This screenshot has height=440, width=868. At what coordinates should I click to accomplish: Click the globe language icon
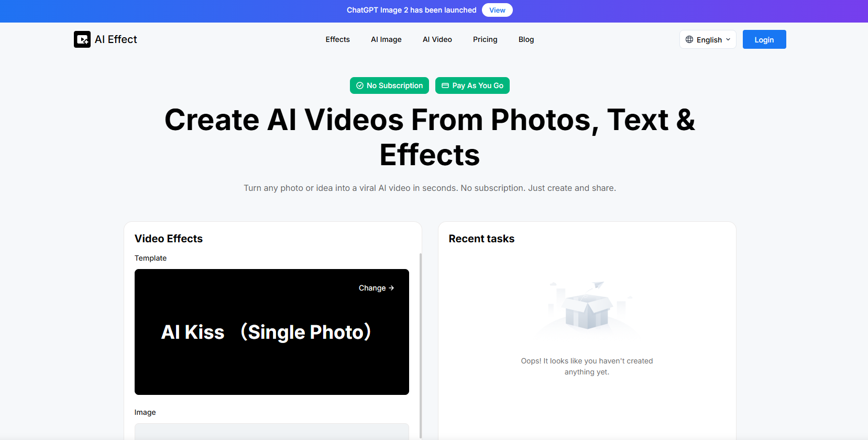pyautogui.click(x=689, y=39)
